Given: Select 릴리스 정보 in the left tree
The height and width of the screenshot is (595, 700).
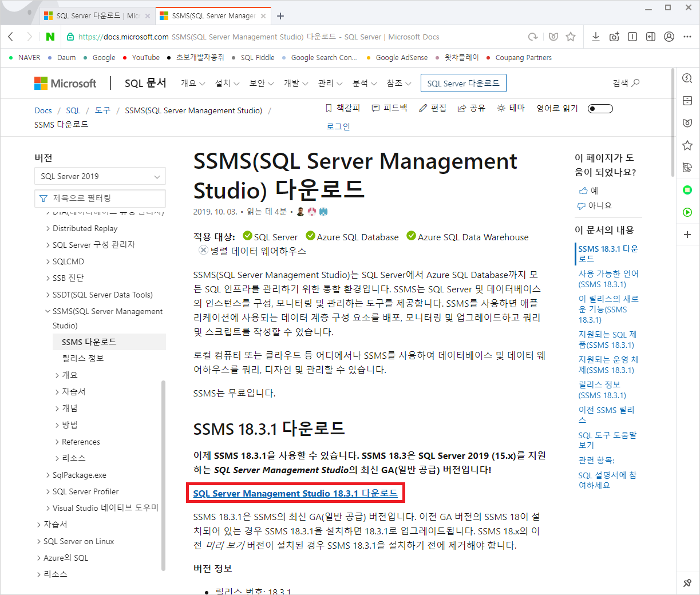Looking at the screenshot, I should tap(83, 358).
